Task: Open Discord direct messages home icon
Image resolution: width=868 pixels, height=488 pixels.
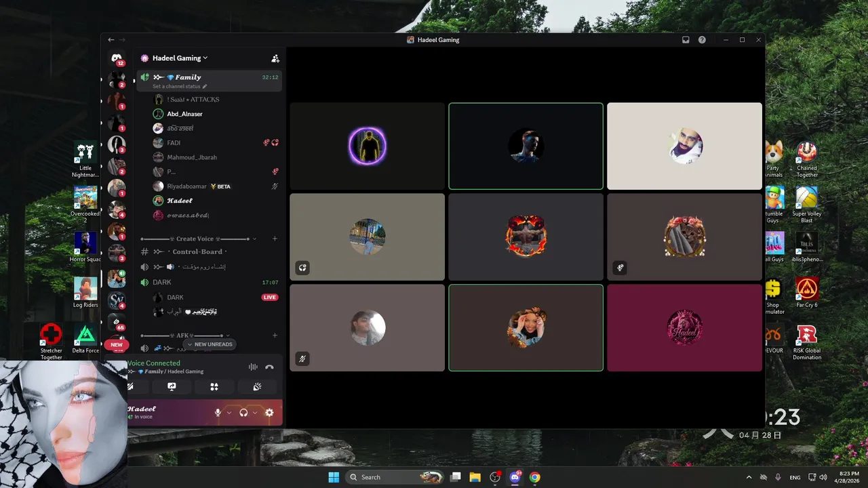Action: click(x=117, y=59)
